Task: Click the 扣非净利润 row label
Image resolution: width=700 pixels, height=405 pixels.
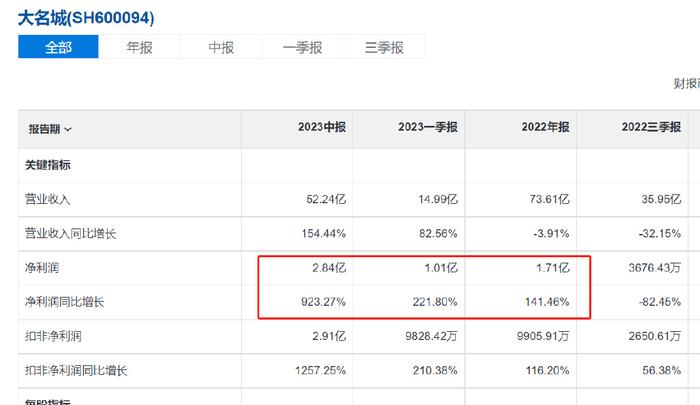Action: (52, 336)
